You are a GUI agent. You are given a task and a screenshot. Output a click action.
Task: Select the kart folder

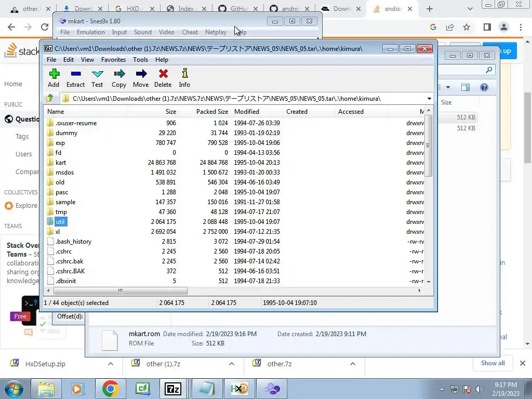click(x=61, y=163)
